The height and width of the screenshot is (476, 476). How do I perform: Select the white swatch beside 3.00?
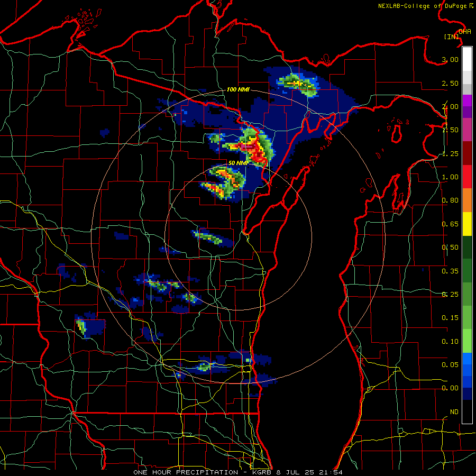[x=467, y=59]
